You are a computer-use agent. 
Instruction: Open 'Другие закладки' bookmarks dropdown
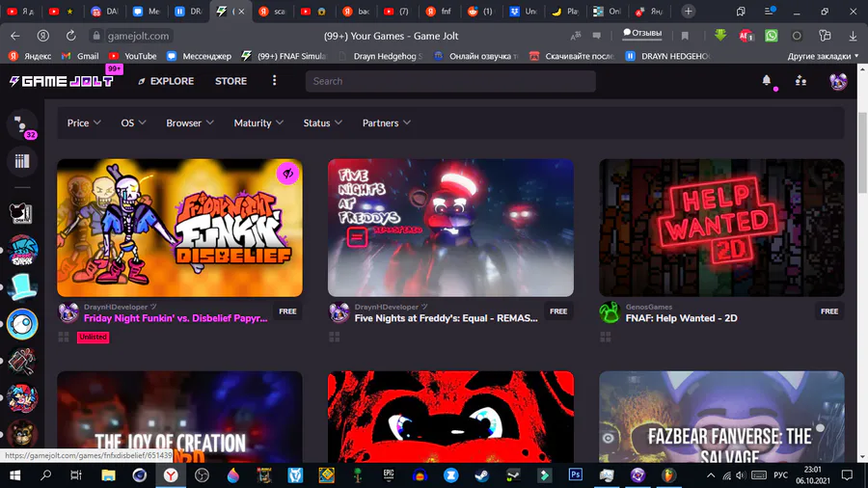click(x=823, y=56)
